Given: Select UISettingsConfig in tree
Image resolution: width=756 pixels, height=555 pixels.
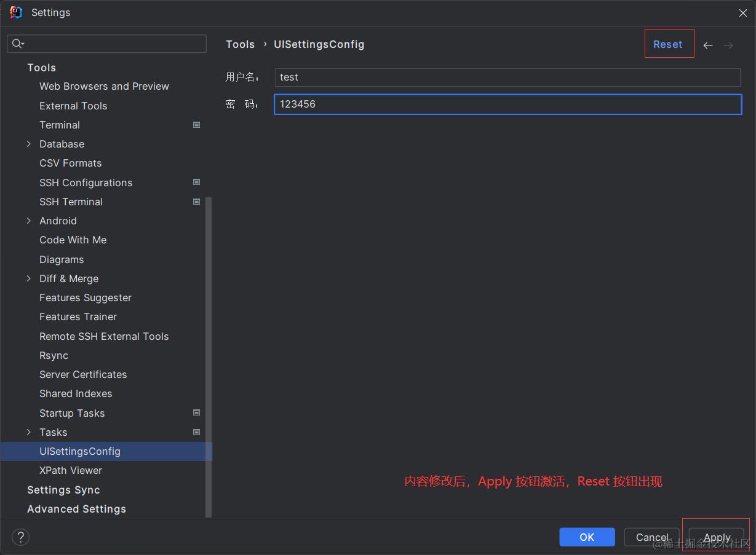Looking at the screenshot, I should (80, 451).
